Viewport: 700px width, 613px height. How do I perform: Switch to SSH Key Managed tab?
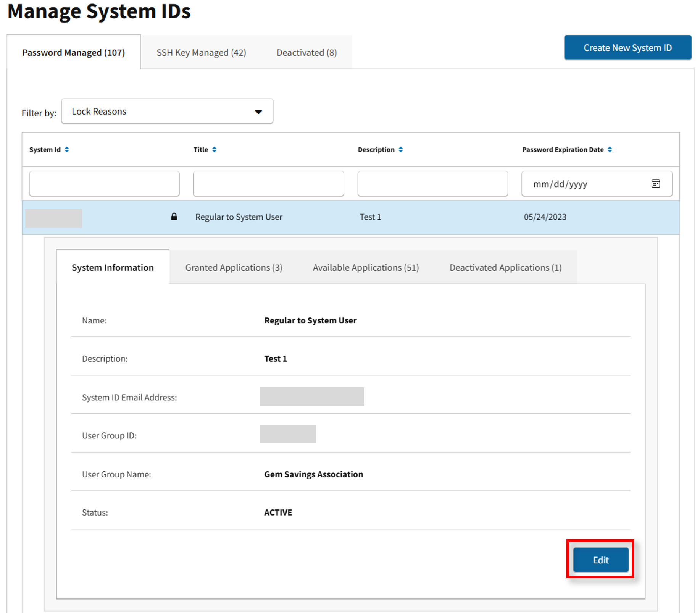click(201, 53)
